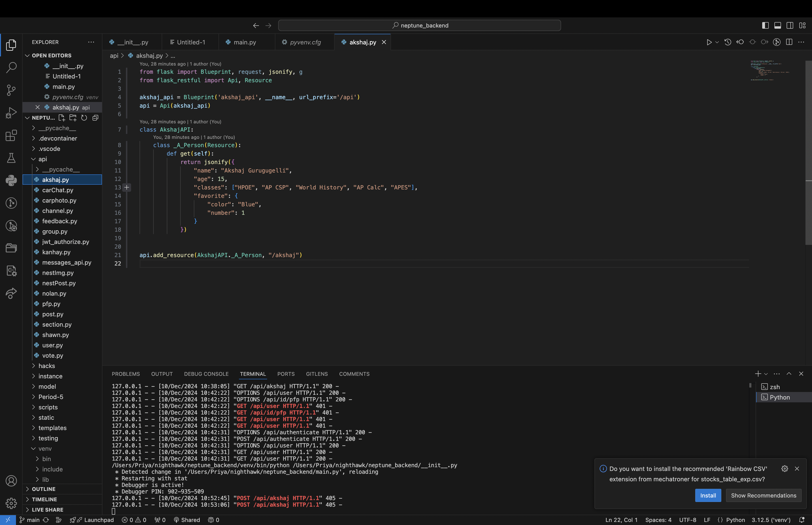The height and width of the screenshot is (525, 812).
Task: Open the PROBLEMS panel tab
Action: (x=126, y=374)
